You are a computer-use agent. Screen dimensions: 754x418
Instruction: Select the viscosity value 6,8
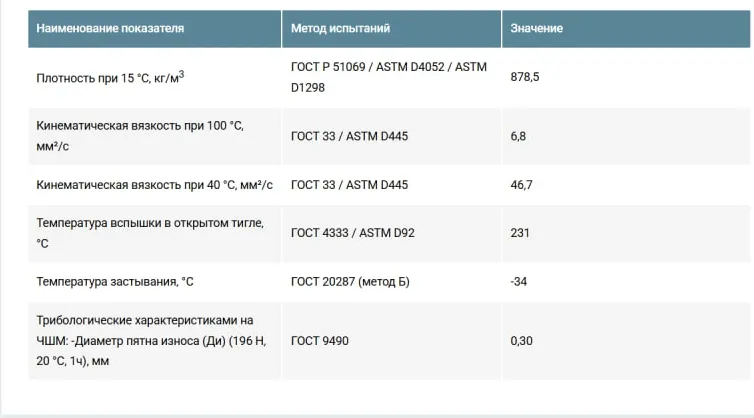pos(518,136)
